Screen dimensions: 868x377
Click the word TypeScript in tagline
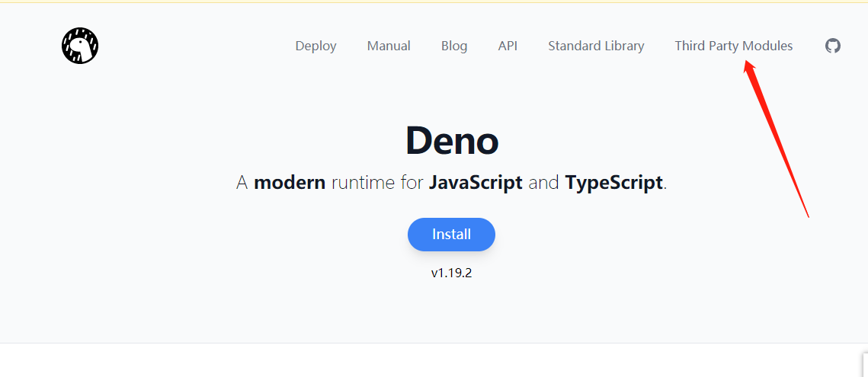tap(614, 182)
